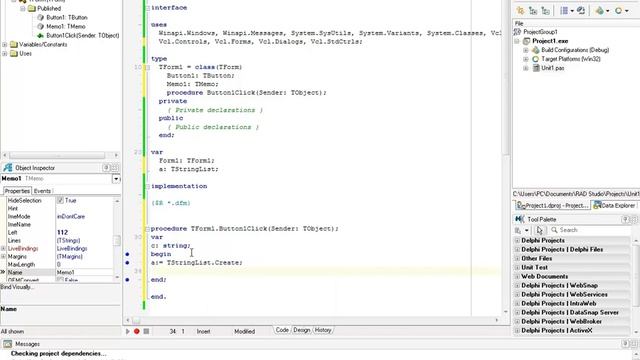Image resolution: width=640 pixels, height=360 pixels.
Task: Click the Tool Palette panel icon
Action: 519,219
